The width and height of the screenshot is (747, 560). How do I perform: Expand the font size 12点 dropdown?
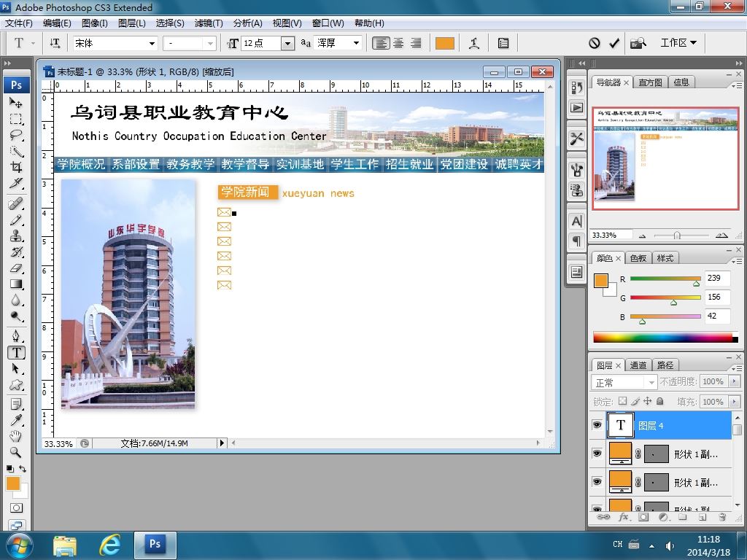[287, 43]
